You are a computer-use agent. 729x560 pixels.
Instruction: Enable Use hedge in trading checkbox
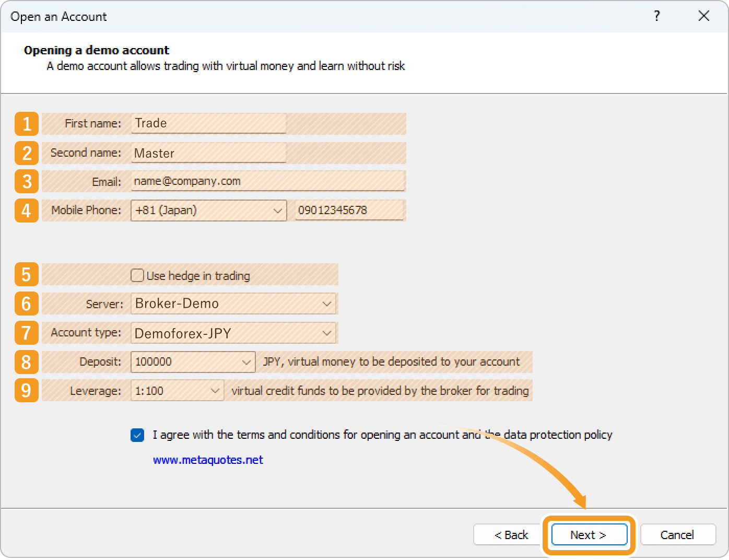pos(137,275)
